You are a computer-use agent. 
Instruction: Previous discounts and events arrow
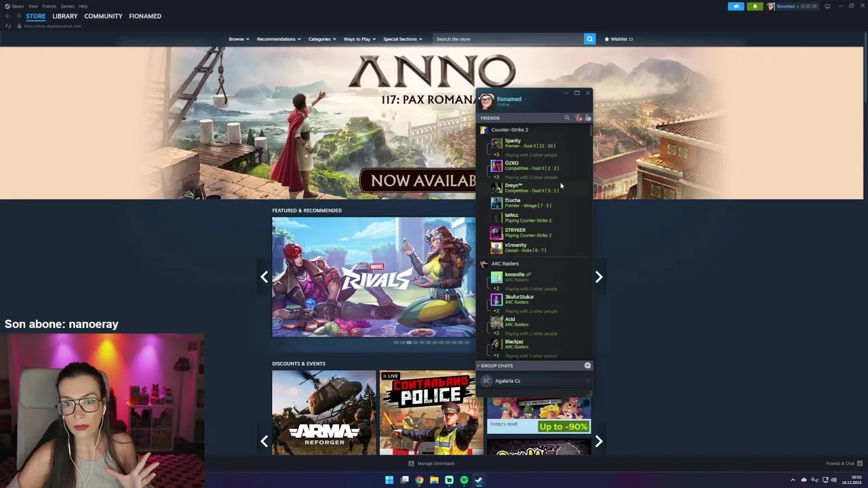(x=264, y=441)
